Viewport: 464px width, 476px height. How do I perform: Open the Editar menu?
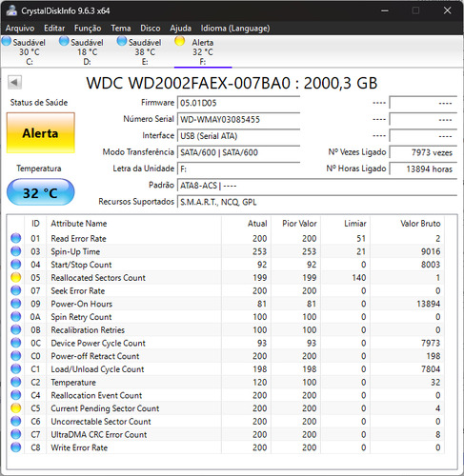pos(54,29)
